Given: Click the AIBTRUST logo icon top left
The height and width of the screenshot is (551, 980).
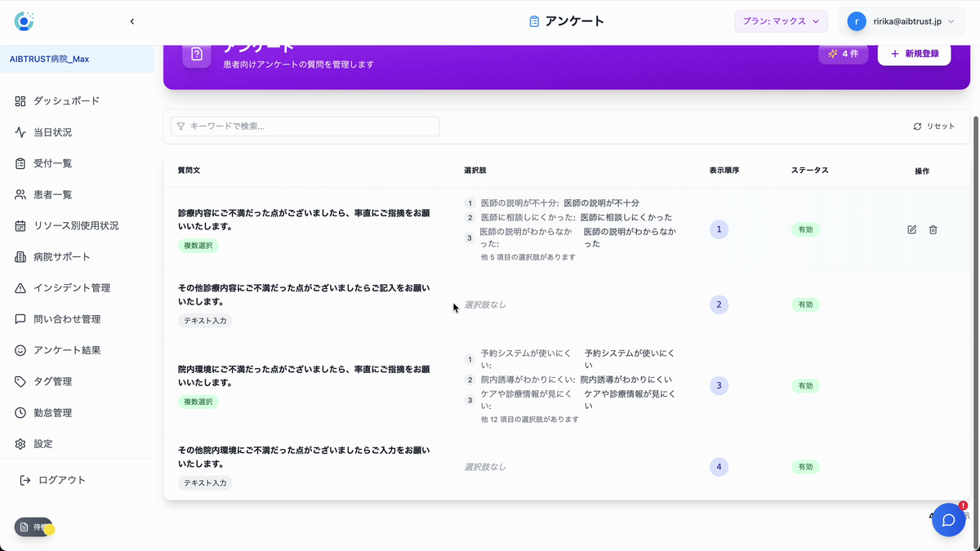Looking at the screenshot, I should pyautogui.click(x=24, y=20).
